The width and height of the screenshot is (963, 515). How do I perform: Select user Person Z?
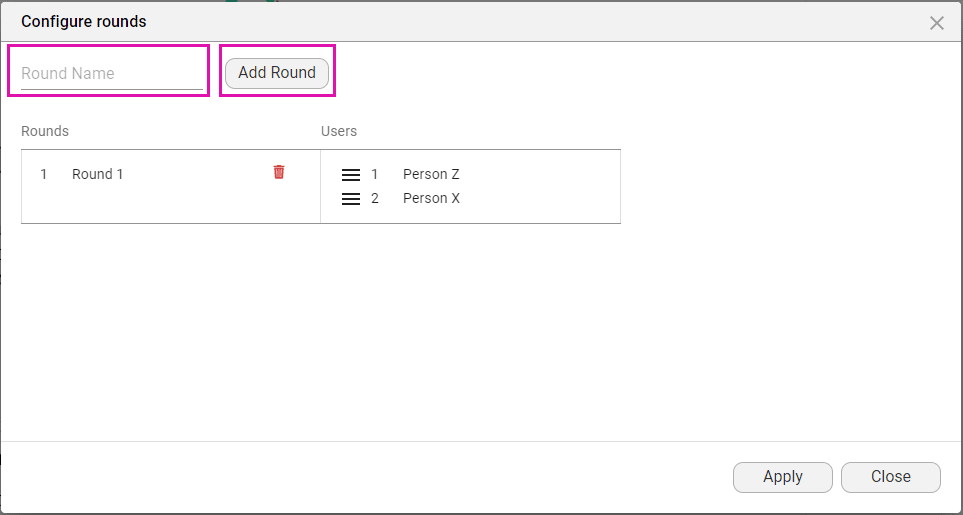[431, 174]
